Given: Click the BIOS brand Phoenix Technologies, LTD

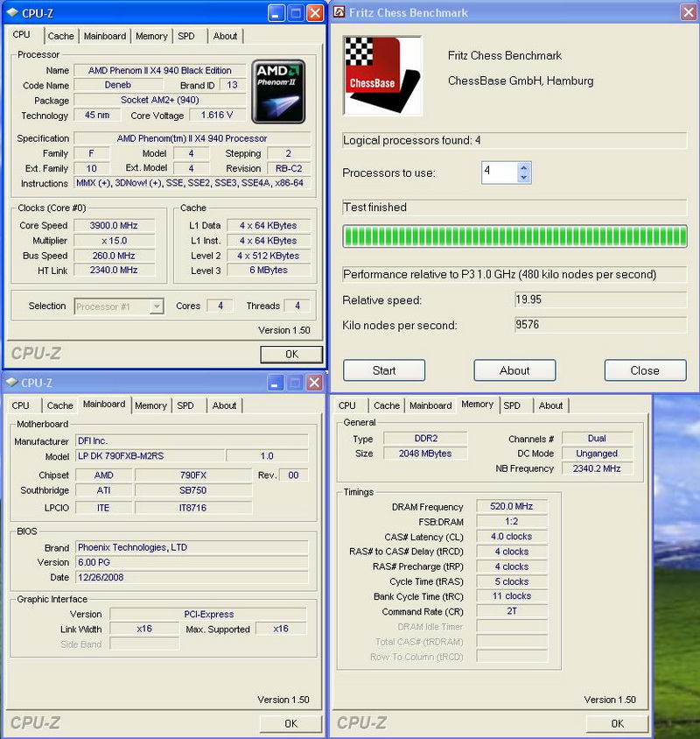Looking at the screenshot, I should [x=192, y=547].
